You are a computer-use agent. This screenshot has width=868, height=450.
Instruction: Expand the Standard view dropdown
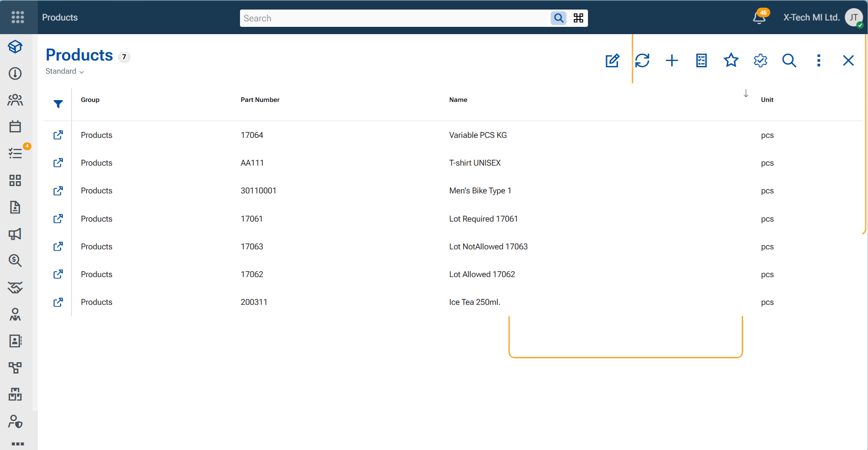[x=65, y=71]
